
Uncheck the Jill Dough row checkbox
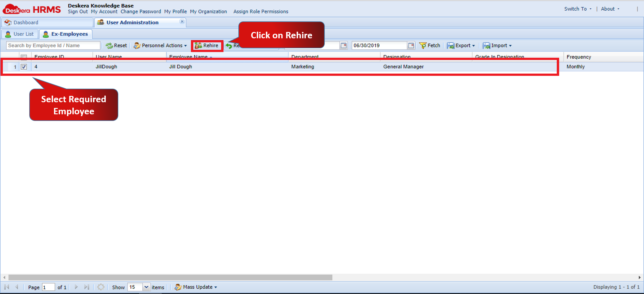tap(24, 67)
